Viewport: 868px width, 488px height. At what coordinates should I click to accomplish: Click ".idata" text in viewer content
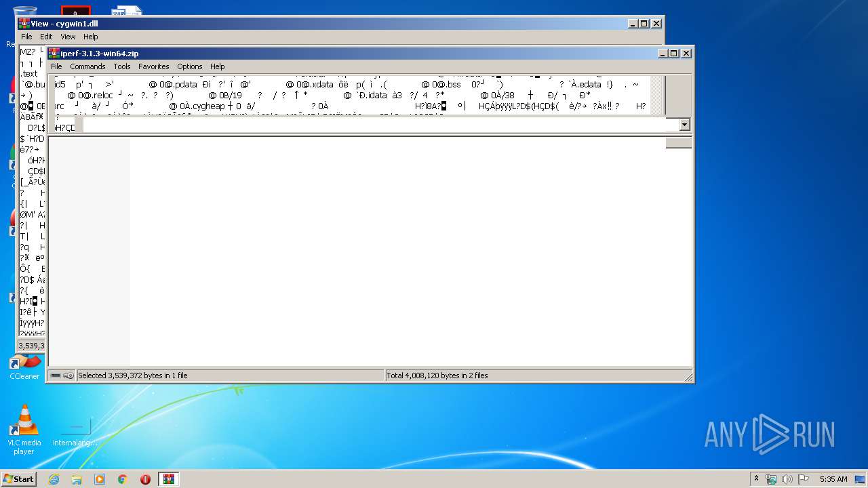click(376, 96)
